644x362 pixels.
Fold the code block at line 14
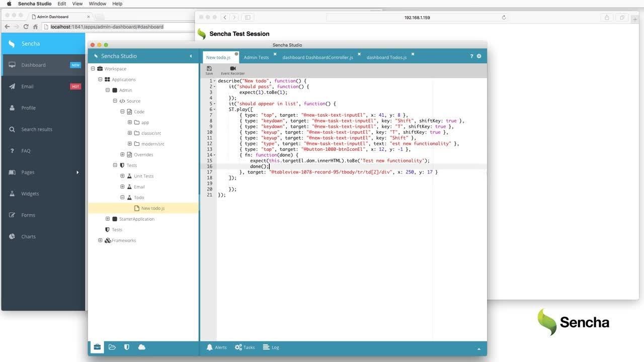pyautogui.click(x=214, y=155)
